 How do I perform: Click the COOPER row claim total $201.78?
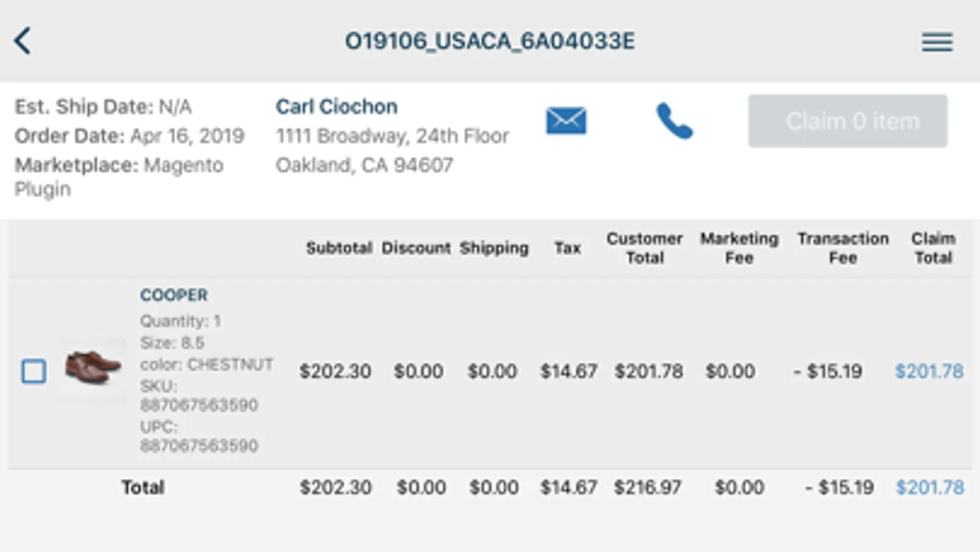tap(929, 371)
